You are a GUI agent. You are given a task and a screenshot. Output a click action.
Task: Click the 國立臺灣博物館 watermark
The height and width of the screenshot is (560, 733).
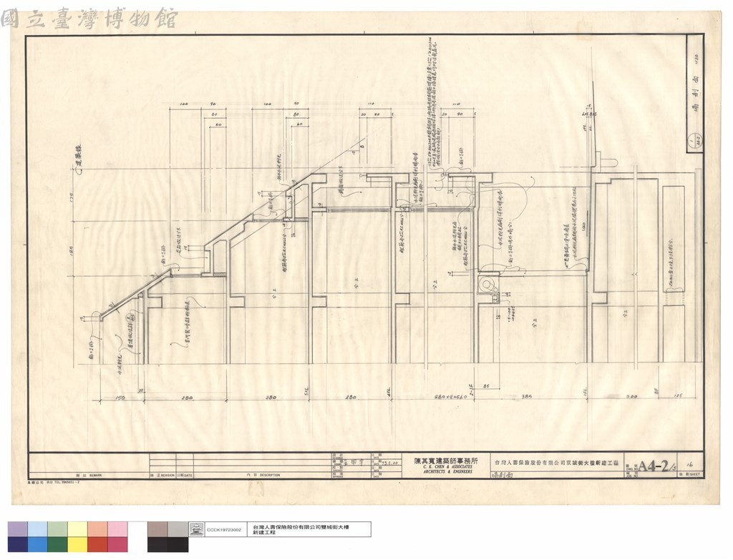pyautogui.click(x=89, y=18)
